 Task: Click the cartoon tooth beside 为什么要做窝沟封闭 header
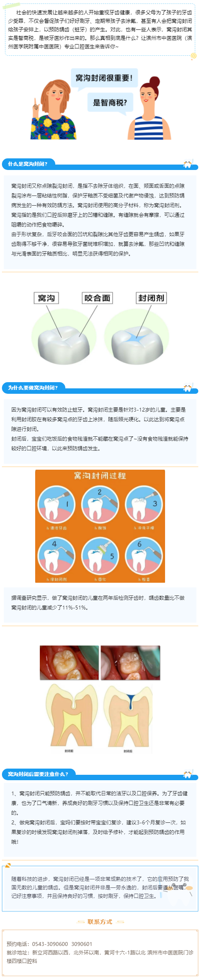pyautogui.click(x=187, y=388)
